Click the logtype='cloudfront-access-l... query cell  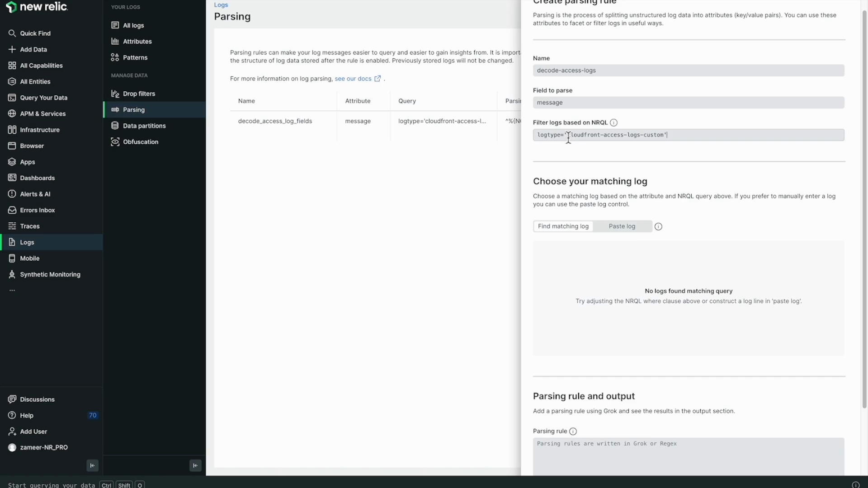tap(442, 121)
